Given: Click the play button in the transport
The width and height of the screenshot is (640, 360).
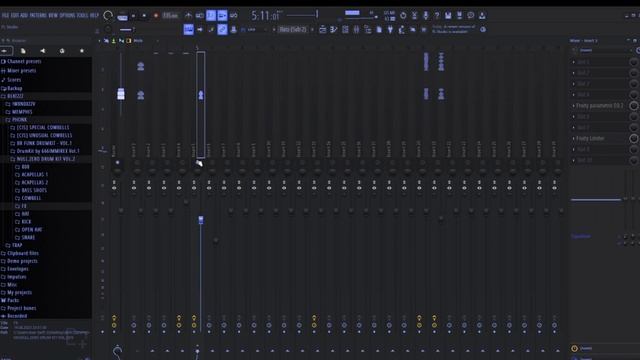Looking at the screenshot, I should (x=133, y=16).
